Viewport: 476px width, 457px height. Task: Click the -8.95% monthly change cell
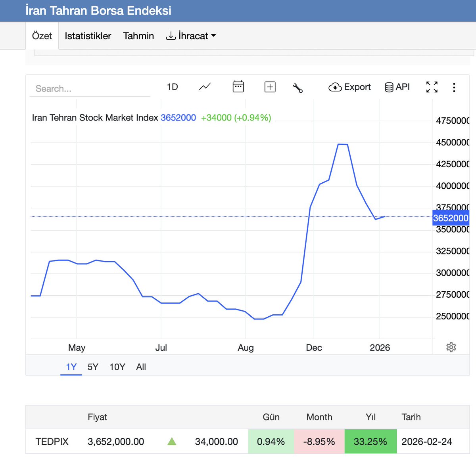(319, 442)
